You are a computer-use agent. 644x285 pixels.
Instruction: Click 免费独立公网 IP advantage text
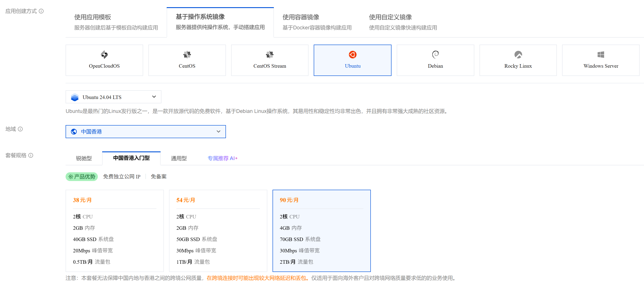pos(122,177)
